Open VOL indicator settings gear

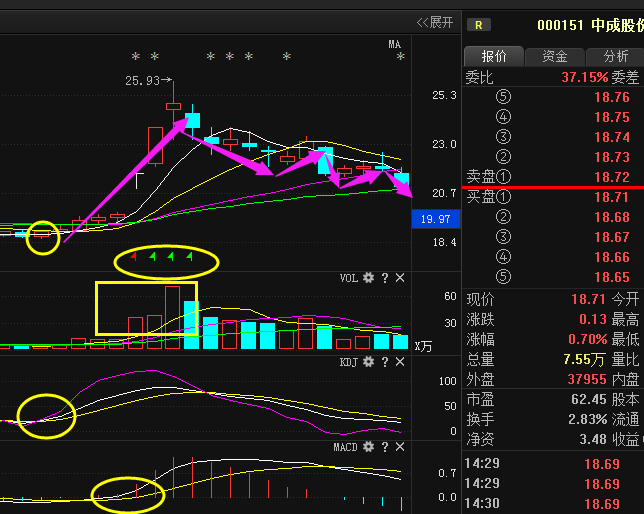click(368, 278)
